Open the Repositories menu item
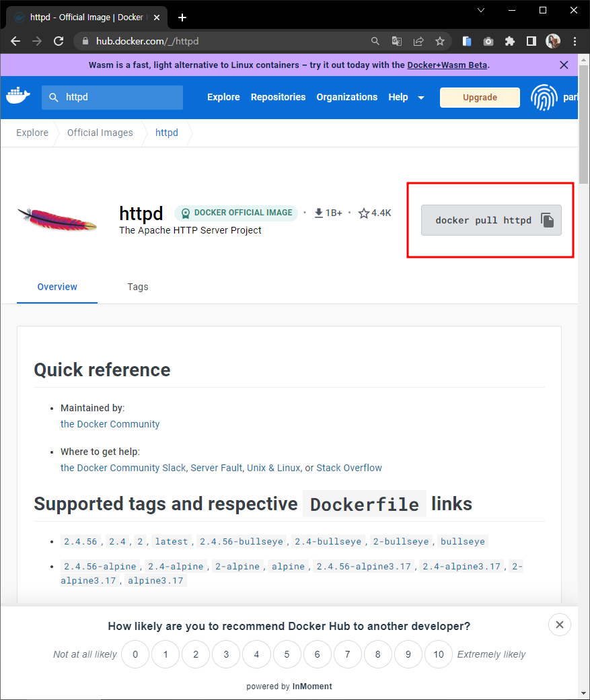 (278, 98)
